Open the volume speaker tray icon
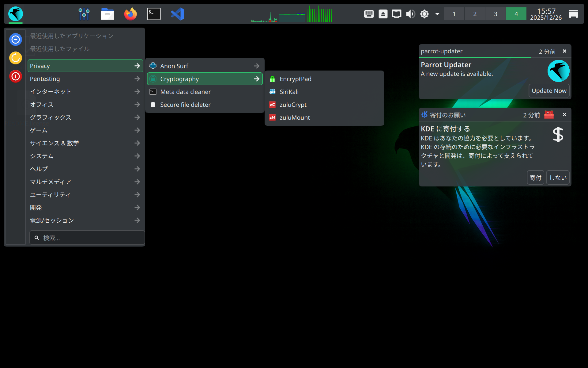 pos(410,14)
